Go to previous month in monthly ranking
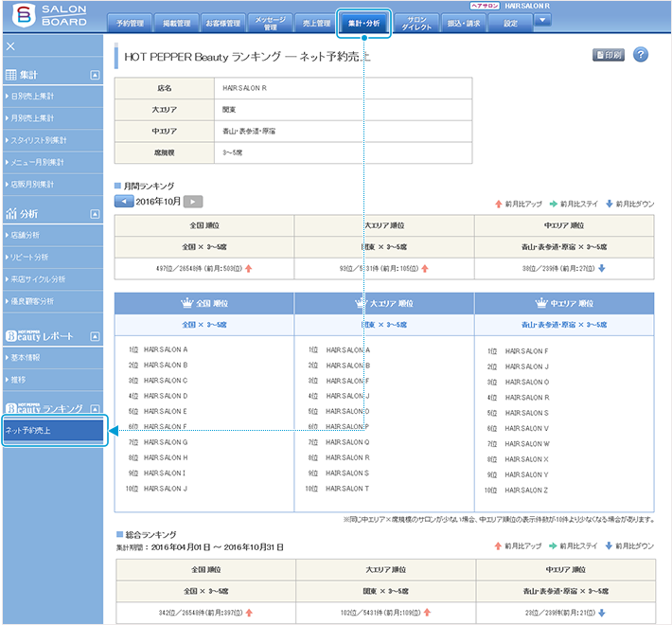The image size is (672, 625). pyautogui.click(x=123, y=202)
